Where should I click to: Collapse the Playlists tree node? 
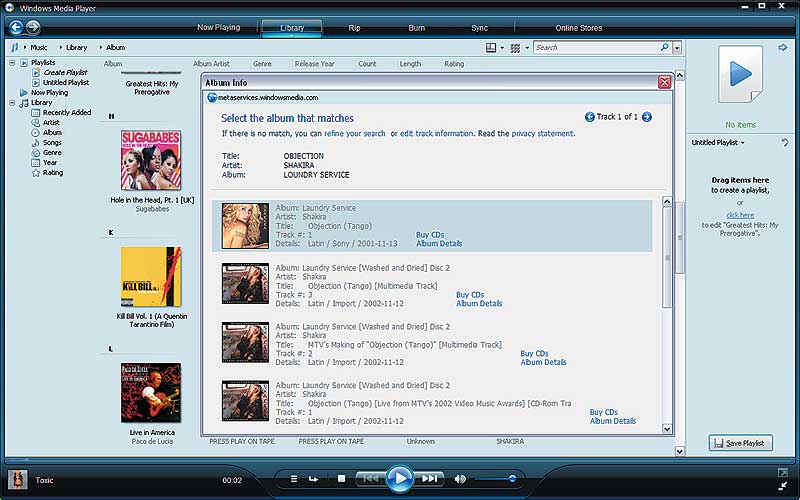[12, 63]
